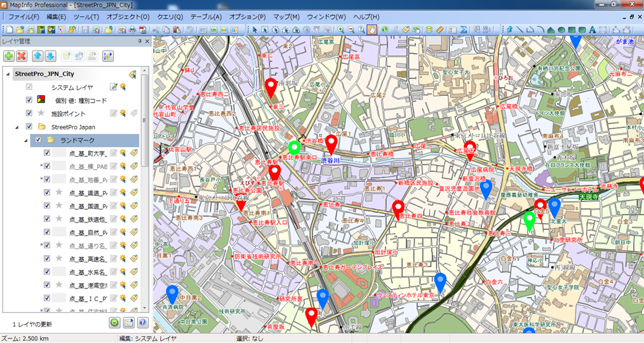The height and width of the screenshot is (343, 644).
Task: Choose the Zoom In tool
Action: point(341,30)
